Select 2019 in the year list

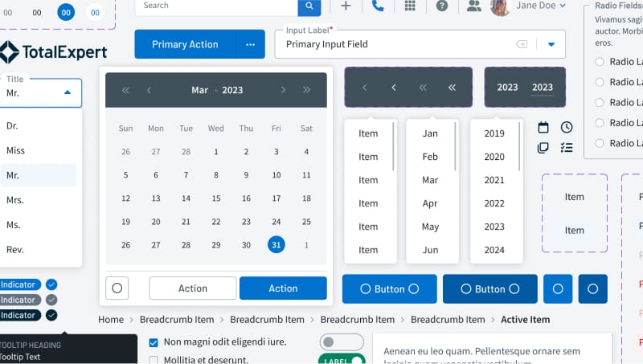click(494, 133)
